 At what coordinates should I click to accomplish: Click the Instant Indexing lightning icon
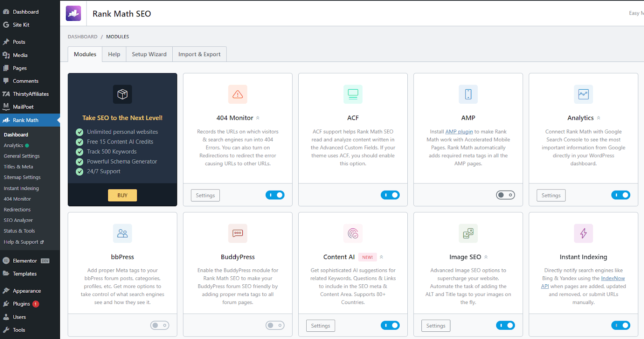pyautogui.click(x=583, y=233)
